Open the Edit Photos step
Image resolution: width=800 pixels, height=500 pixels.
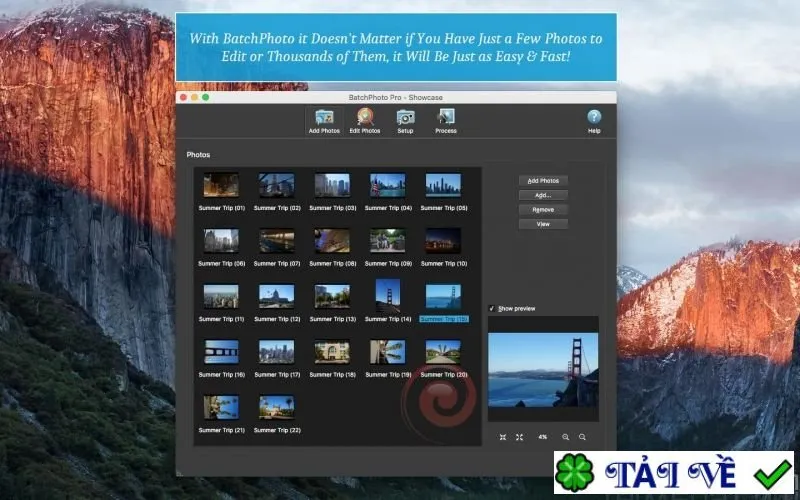(x=365, y=121)
